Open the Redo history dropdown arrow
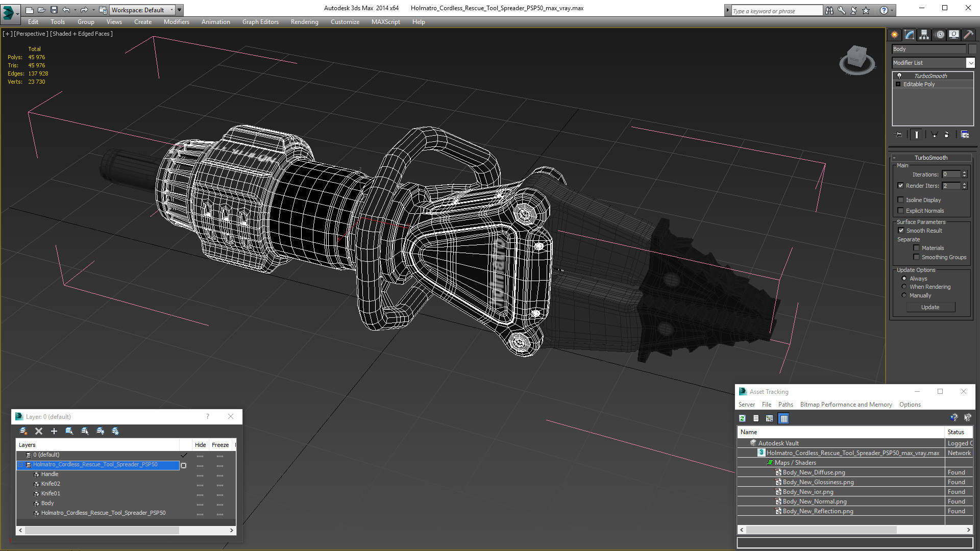 pyautogui.click(x=93, y=10)
